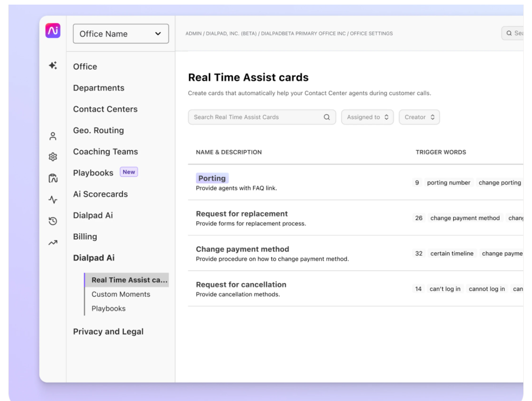532x401 pixels.
Task: Switch to Custom Moments in the sidebar
Action: click(x=120, y=295)
